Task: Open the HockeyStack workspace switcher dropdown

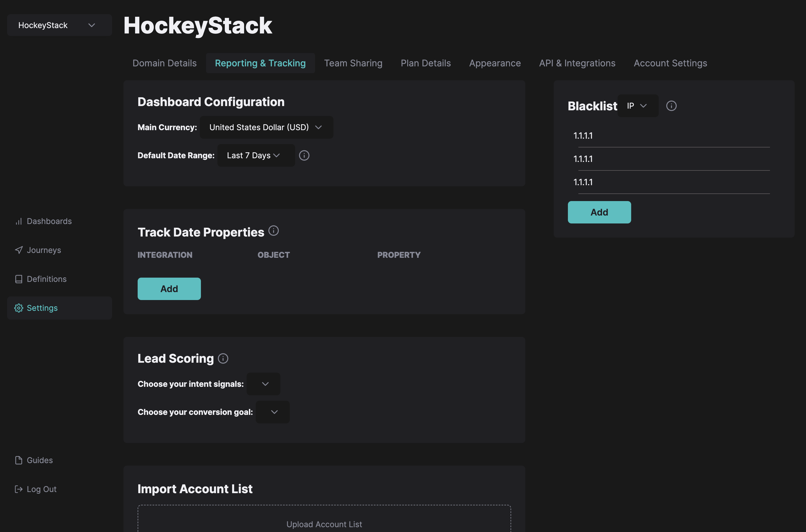Action: tap(59, 25)
